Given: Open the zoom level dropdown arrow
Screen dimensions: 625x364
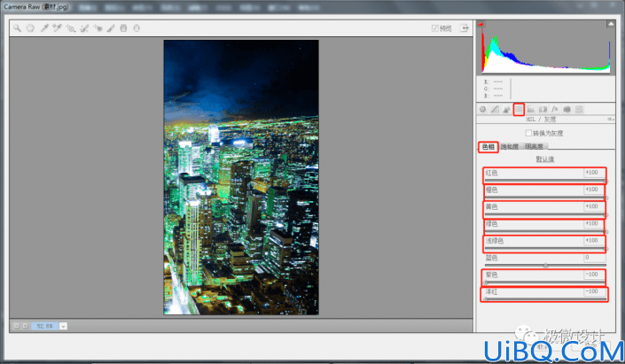Looking at the screenshot, I should pos(63,326).
